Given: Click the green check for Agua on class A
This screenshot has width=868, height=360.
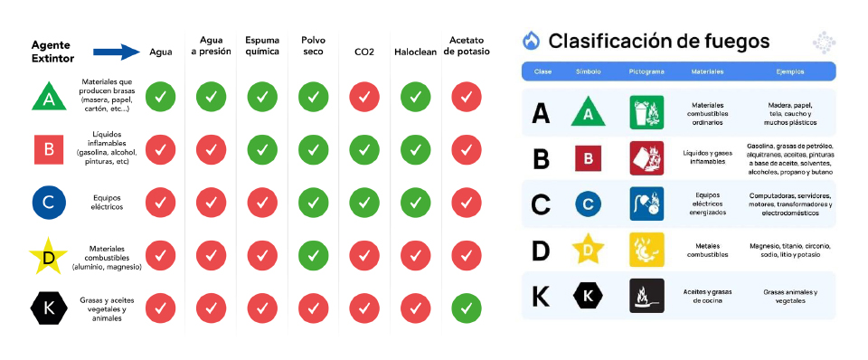Looking at the screenshot, I should tap(161, 97).
